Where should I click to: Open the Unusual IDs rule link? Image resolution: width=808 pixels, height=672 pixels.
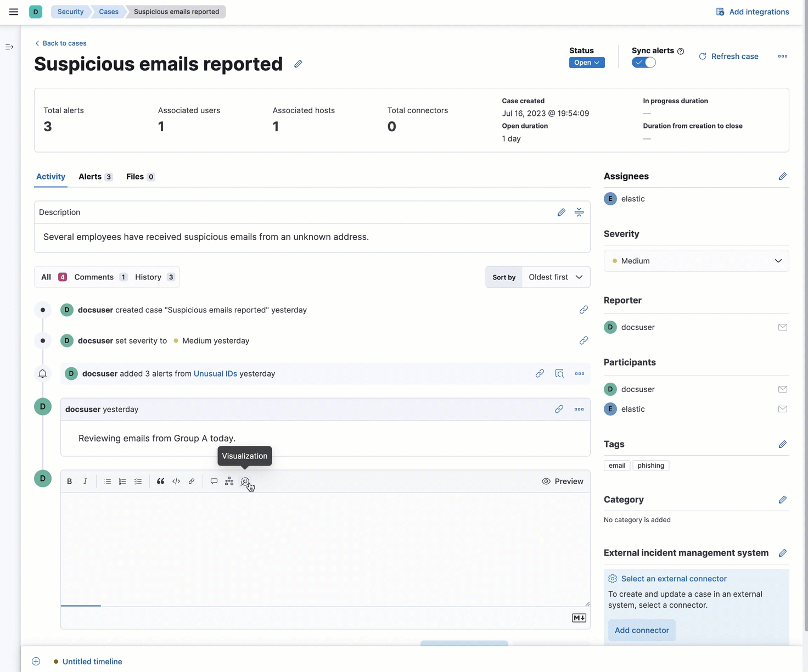(215, 373)
